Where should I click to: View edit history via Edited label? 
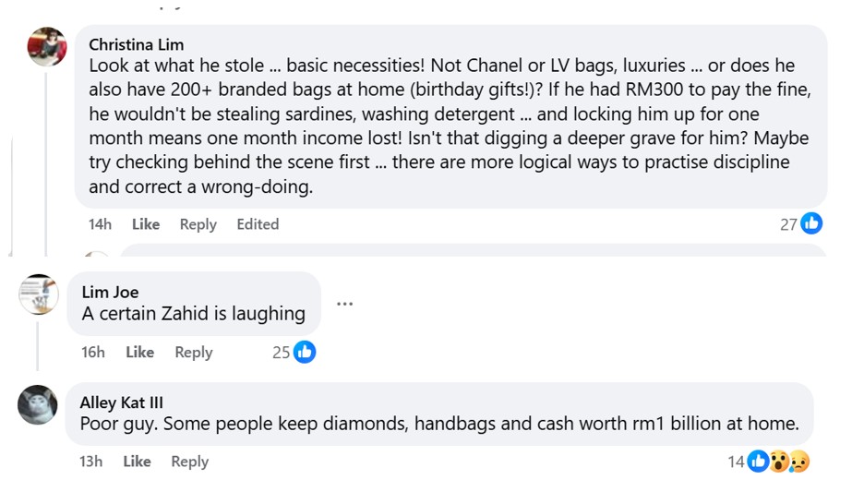pos(258,224)
